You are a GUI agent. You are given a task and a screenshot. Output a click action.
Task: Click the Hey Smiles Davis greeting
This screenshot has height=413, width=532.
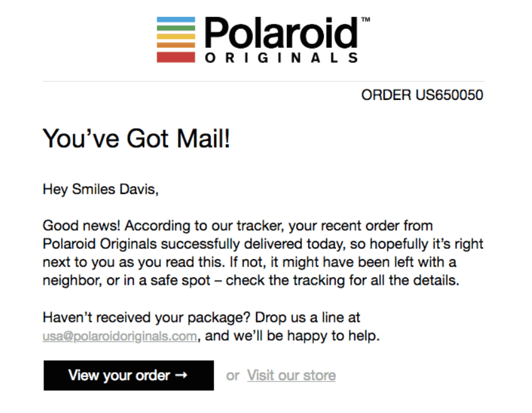coord(101,189)
